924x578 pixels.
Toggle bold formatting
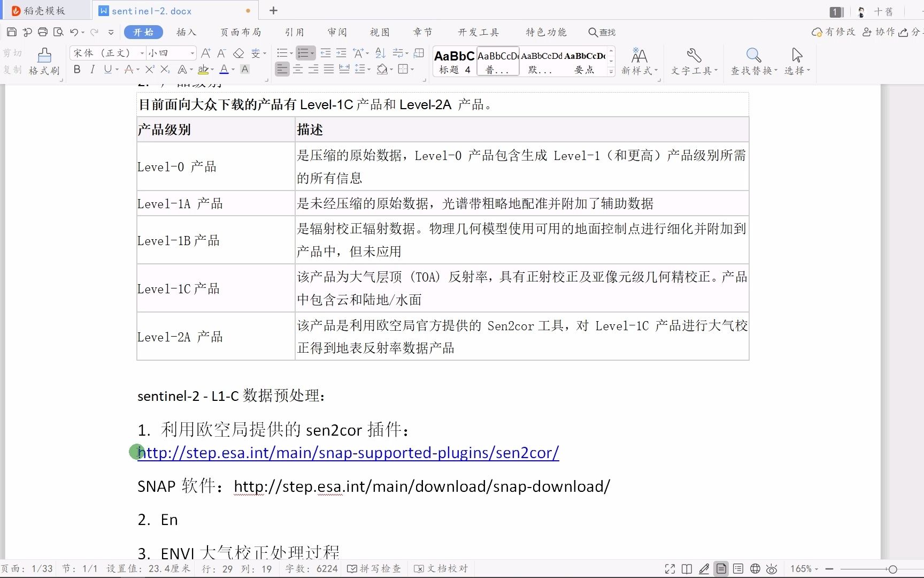click(77, 69)
